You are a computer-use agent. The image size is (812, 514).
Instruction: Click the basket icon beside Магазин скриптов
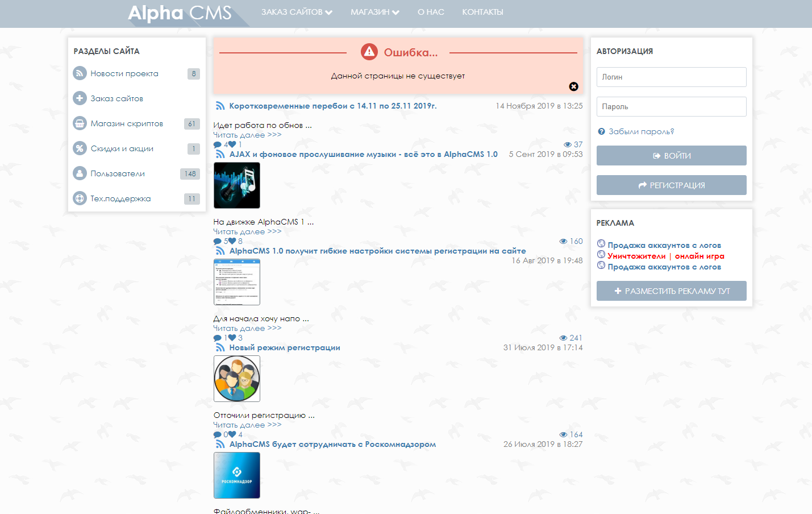pyautogui.click(x=80, y=123)
